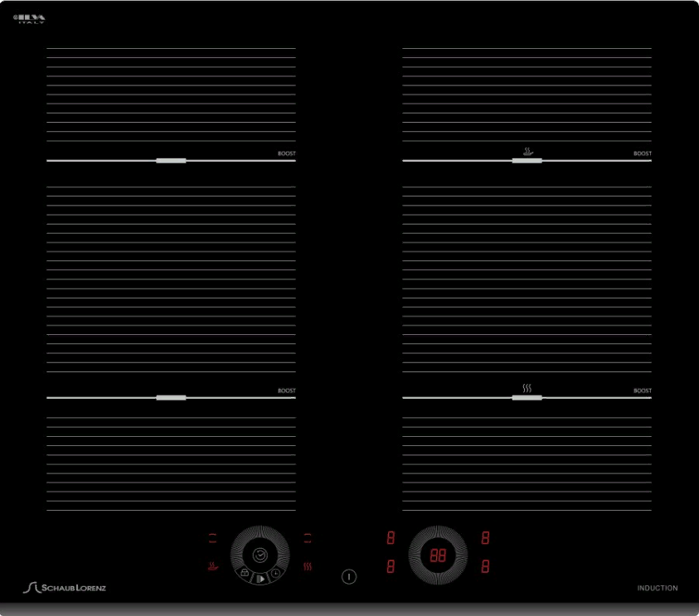Tap the 88 timer display in right dial
The height and width of the screenshot is (616, 699).
(438, 555)
